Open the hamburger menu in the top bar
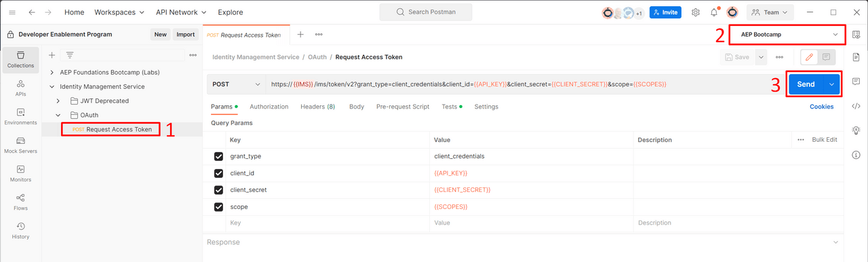 pyautogui.click(x=12, y=12)
